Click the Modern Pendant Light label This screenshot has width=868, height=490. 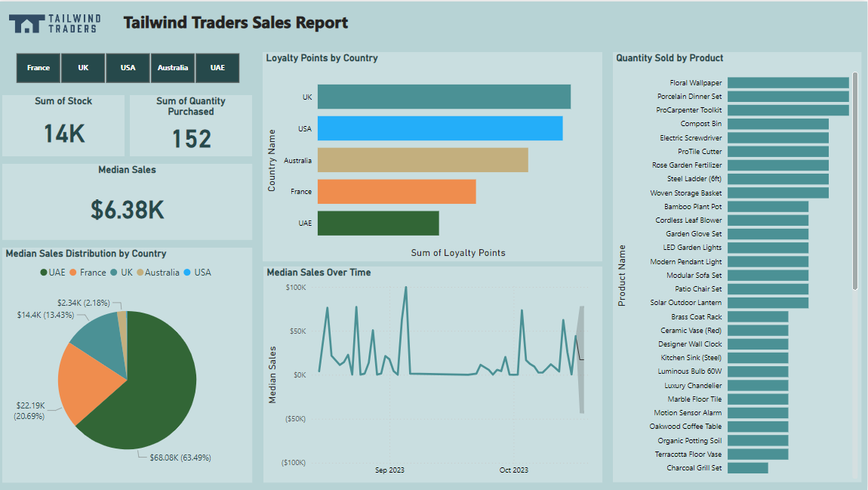[x=686, y=261]
